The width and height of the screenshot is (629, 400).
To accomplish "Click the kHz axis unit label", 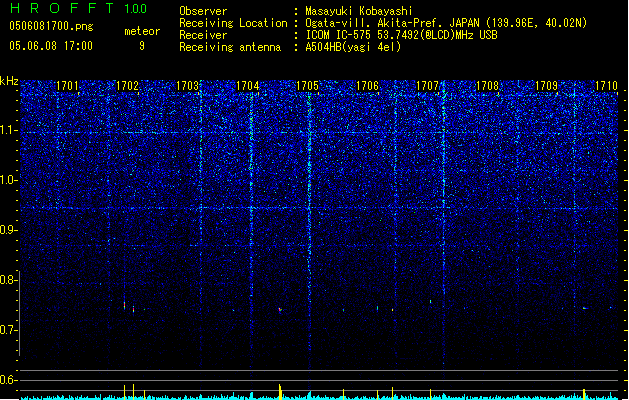I will (x=9, y=81).
